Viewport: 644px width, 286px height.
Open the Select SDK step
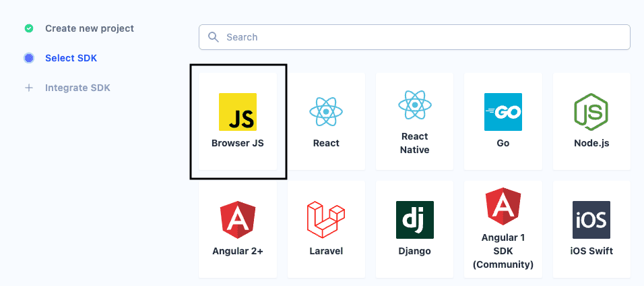point(71,58)
